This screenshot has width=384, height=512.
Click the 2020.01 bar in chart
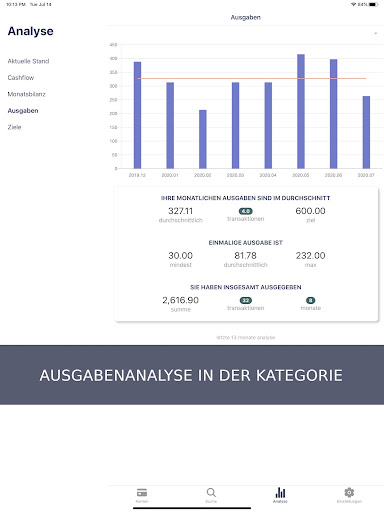coord(170,125)
